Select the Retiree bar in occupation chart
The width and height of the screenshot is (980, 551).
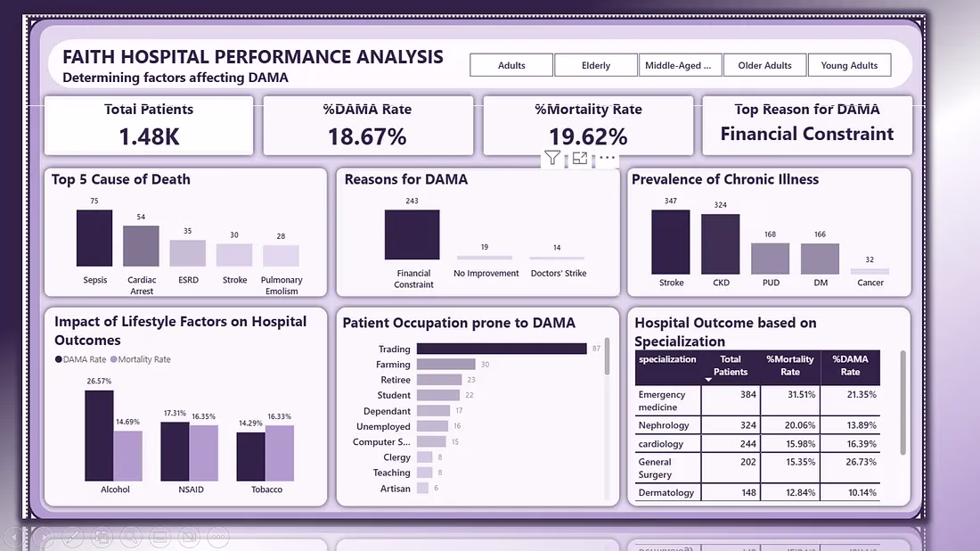439,380
